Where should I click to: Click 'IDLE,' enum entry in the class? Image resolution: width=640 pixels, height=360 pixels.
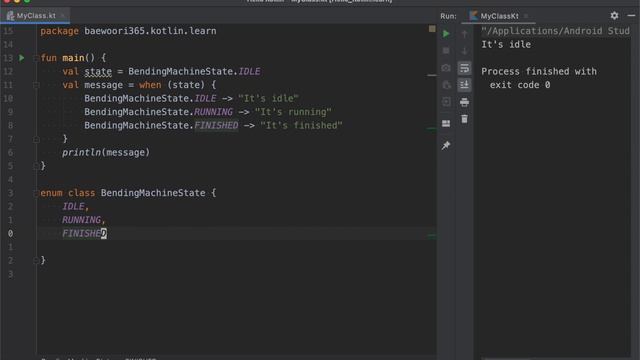pyautogui.click(x=75, y=207)
